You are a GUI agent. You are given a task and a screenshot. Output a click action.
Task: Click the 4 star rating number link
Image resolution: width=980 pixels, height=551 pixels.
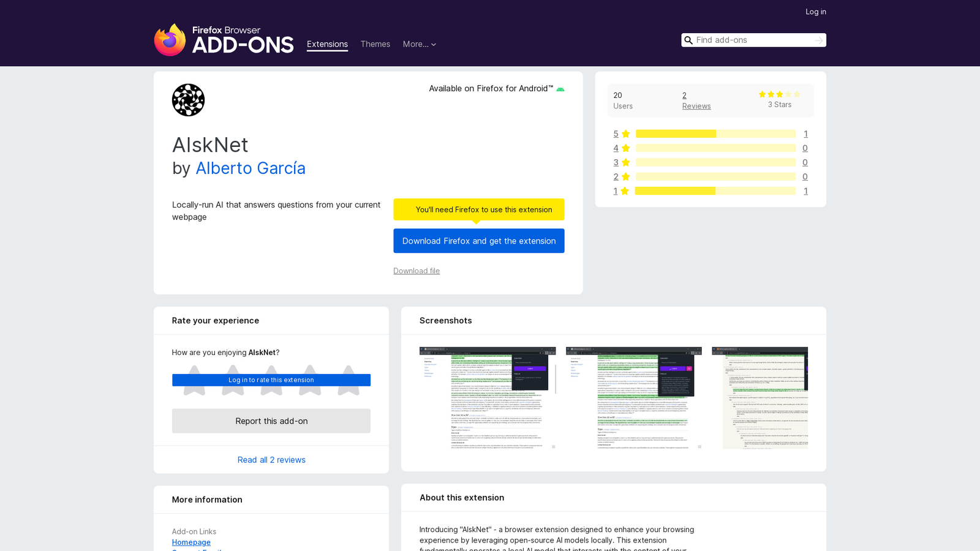coord(616,148)
